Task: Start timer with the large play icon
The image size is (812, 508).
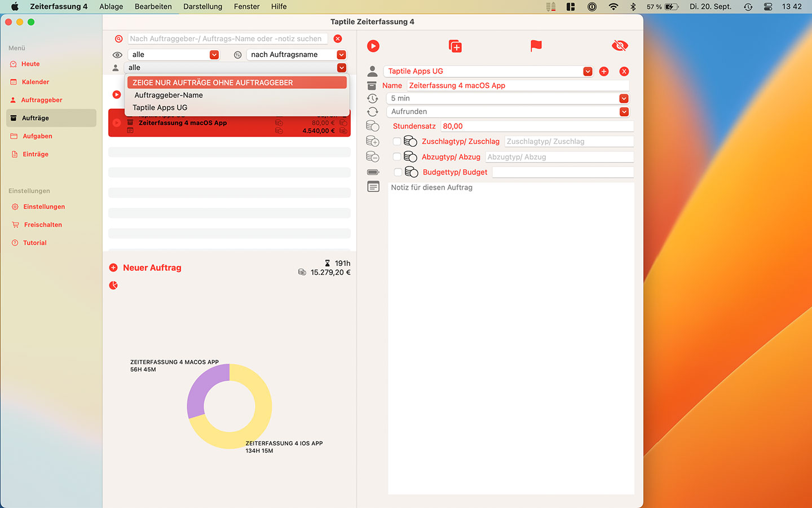Action: point(373,46)
